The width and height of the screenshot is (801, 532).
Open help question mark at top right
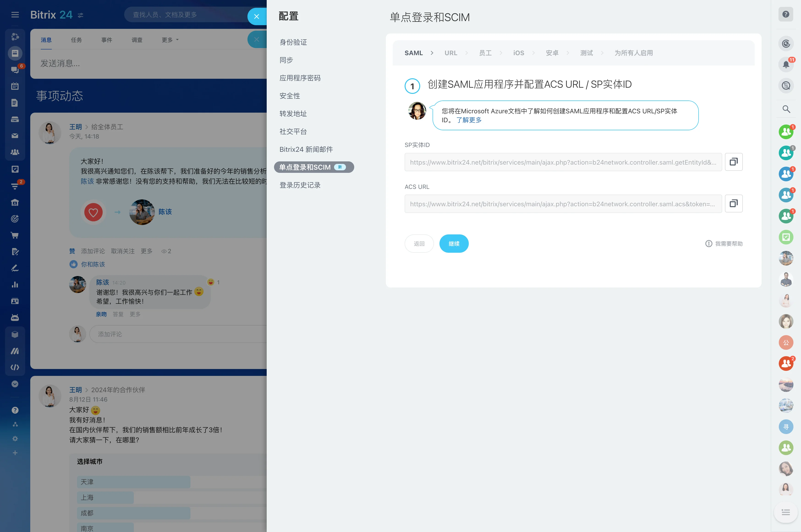pos(786,14)
